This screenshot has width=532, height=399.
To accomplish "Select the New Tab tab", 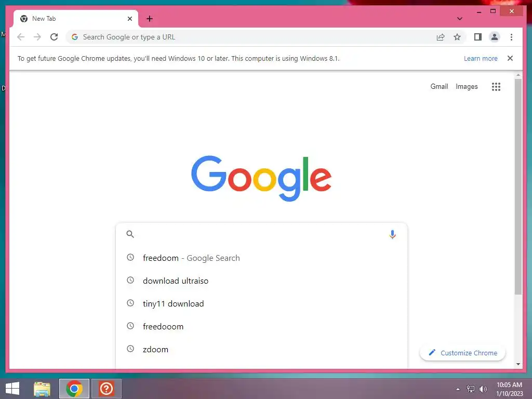I will coord(76,19).
